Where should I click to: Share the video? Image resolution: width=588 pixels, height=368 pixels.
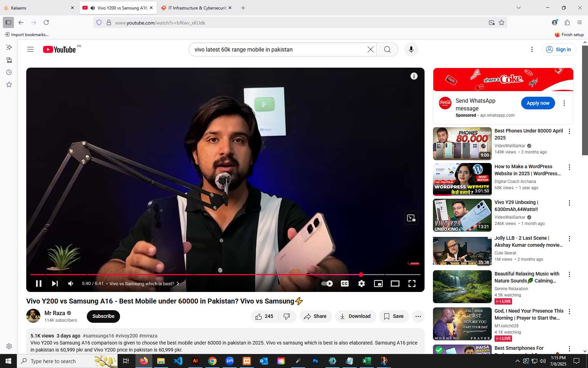click(315, 316)
